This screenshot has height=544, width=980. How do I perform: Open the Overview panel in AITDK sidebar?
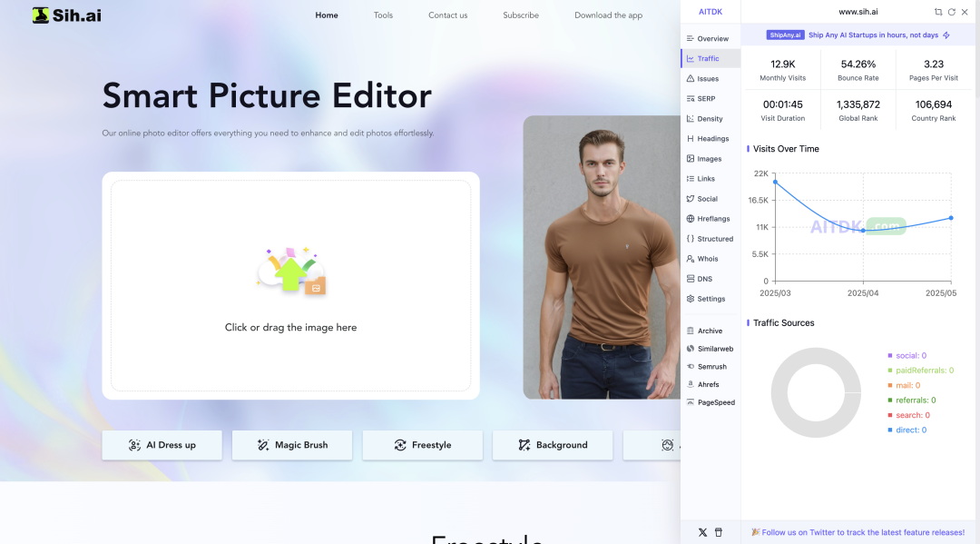[x=710, y=39]
